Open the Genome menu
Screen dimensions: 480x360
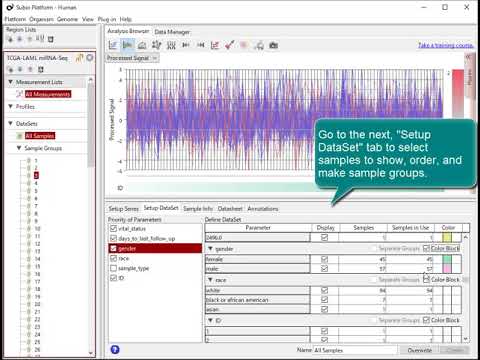click(x=67, y=19)
